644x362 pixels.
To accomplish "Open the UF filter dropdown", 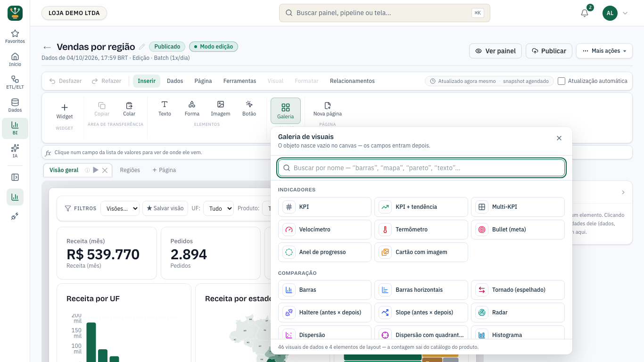I will pyautogui.click(x=218, y=208).
